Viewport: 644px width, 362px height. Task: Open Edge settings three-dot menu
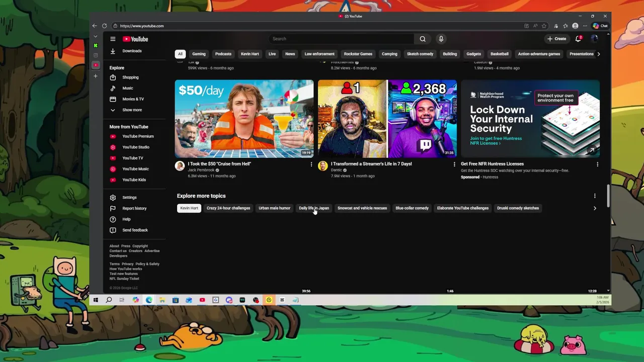(585, 26)
